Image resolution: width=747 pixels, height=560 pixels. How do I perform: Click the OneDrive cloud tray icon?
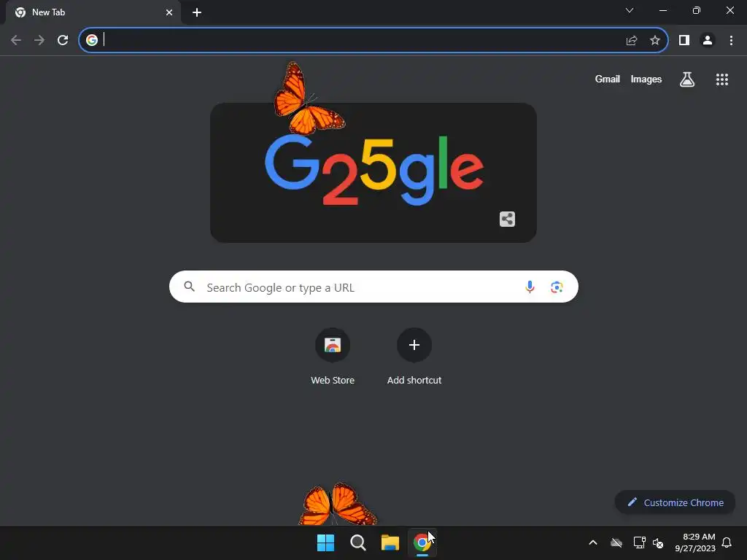(x=616, y=542)
